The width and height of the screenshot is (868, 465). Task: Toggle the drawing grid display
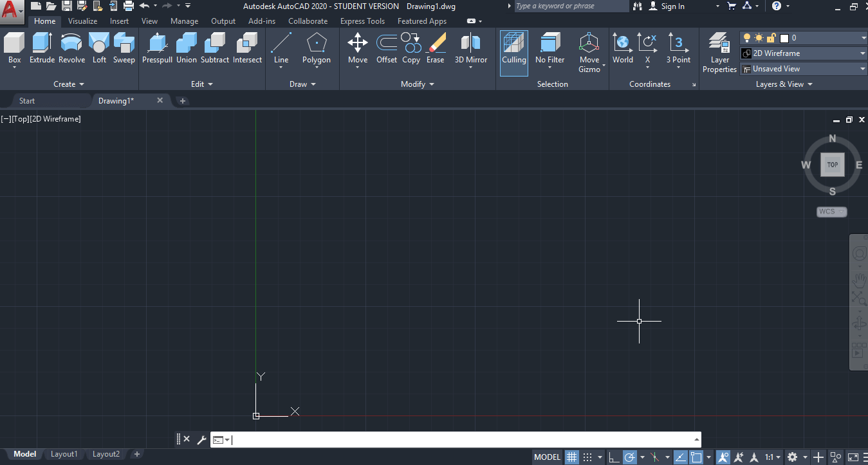[x=571, y=457]
